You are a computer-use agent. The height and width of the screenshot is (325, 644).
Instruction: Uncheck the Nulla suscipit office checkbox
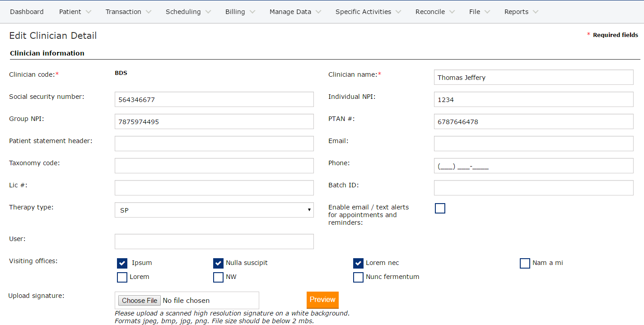218,263
